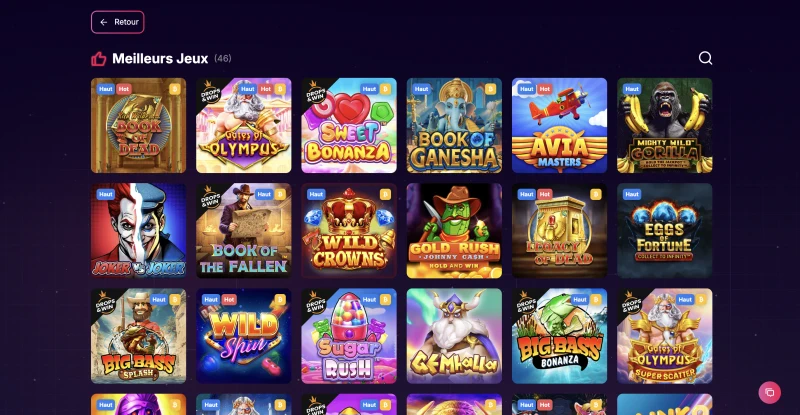Open the live chat bubble icon
The image size is (800, 415).
pos(769,393)
